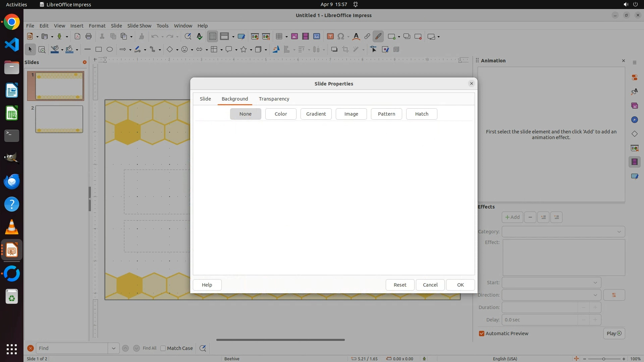This screenshot has height=362, width=644.
Task: Open the Slide Show menu
Action: click(x=139, y=26)
